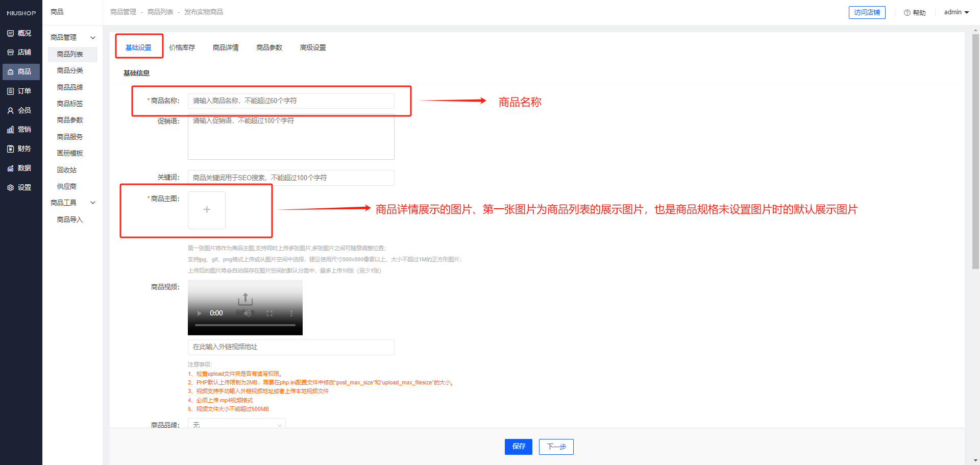Image resolution: width=980 pixels, height=465 pixels.
Task: Click the 店铺 store icon in sidebar
Action: (x=10, y=53)
